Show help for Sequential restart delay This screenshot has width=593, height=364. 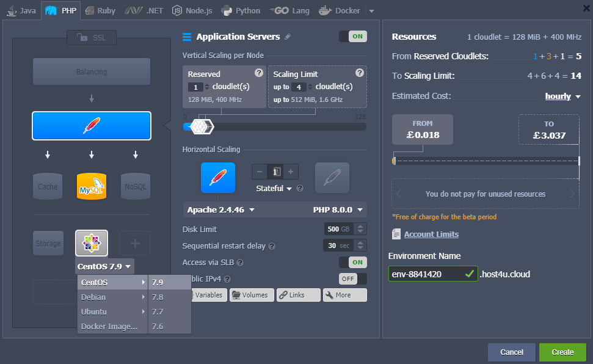pyautogui.click(x=272, y=246)
